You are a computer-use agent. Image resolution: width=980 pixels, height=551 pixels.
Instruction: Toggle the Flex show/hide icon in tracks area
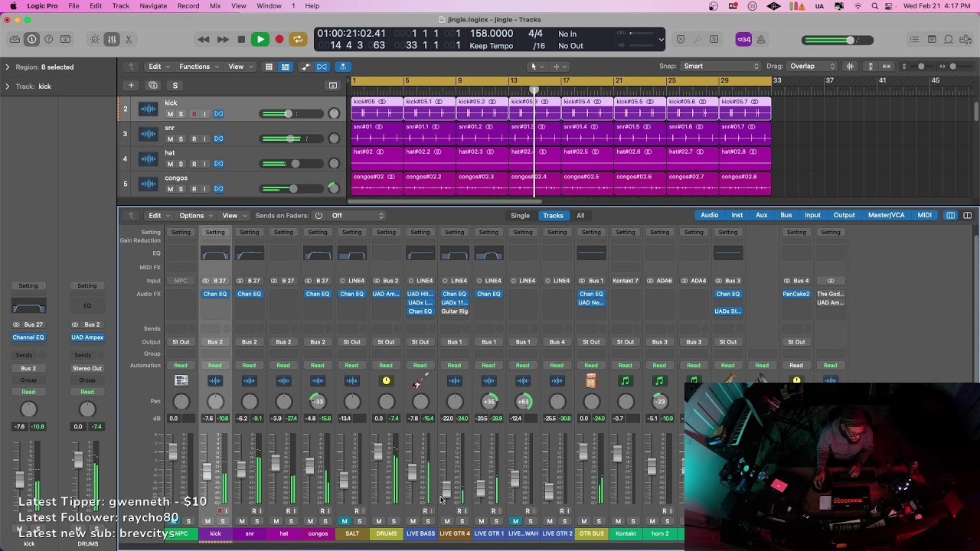click(322, 67)
